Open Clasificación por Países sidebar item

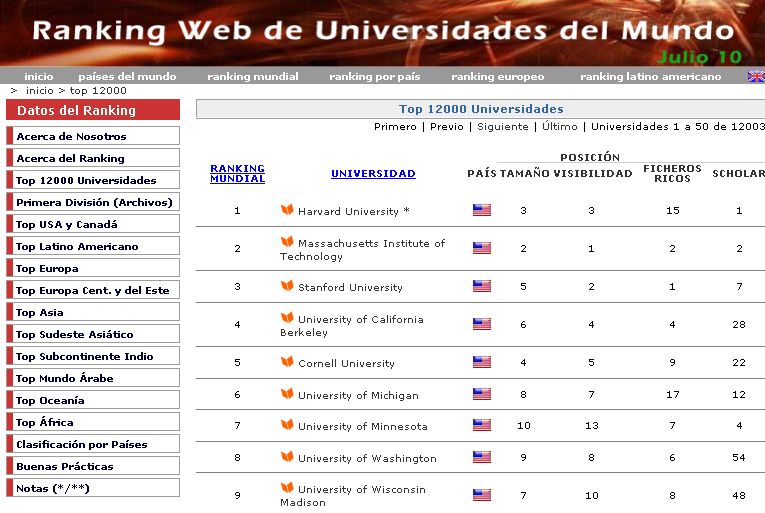[x=93, y=444]
